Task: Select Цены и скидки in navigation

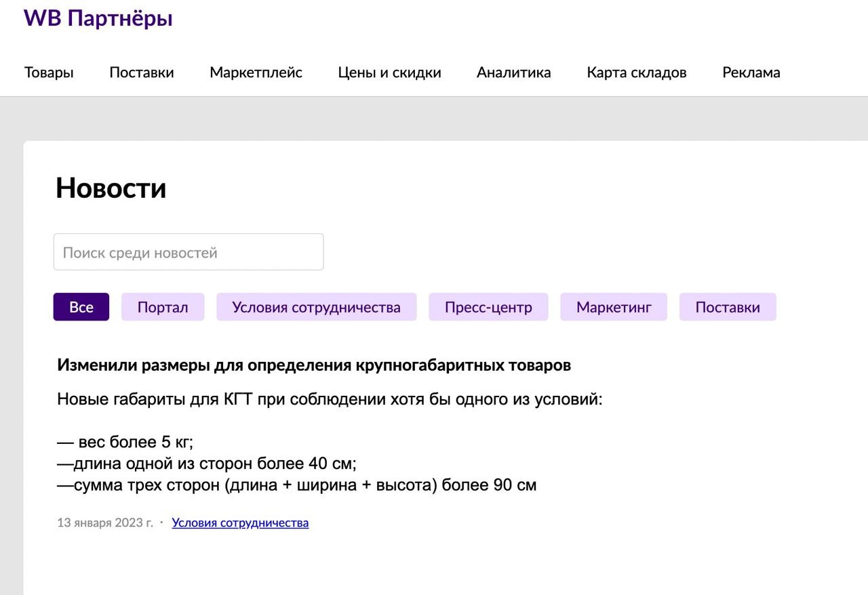Action: [x=389, y=73]
